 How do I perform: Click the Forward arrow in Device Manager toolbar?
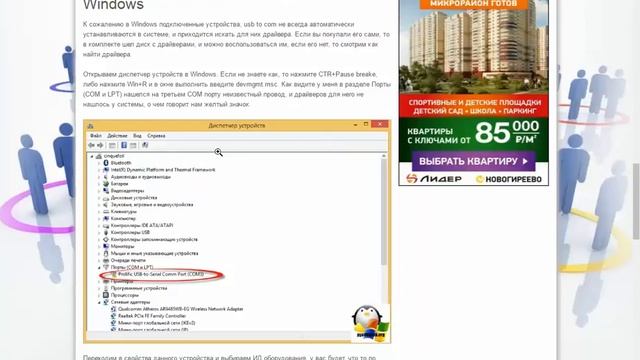[100, 145]
